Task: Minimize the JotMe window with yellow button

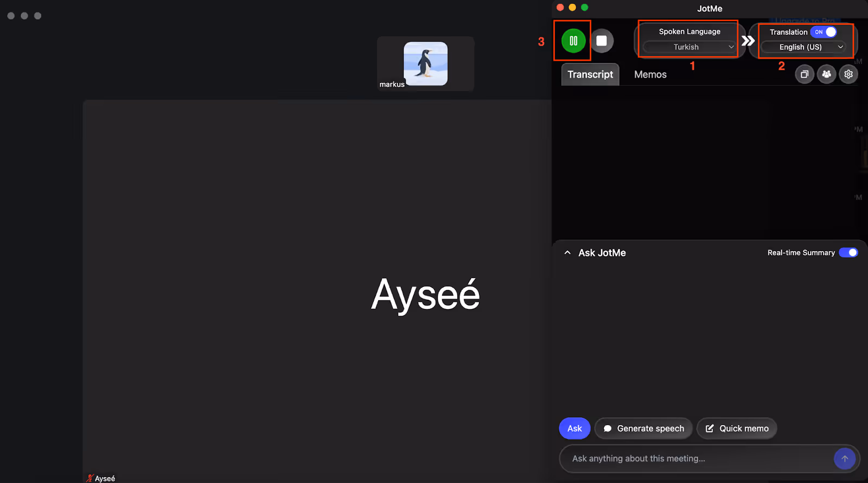Action: click(572, 8)
